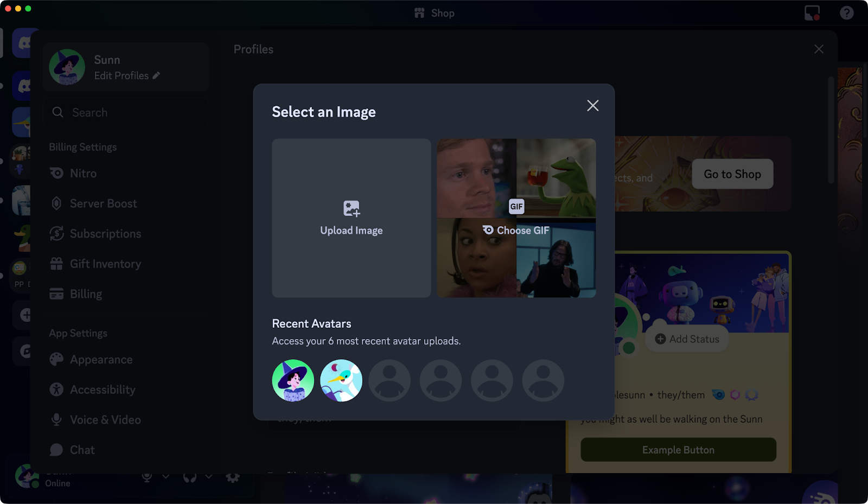
Task: Open Accessibility settings
Action: tap(126, 390)
